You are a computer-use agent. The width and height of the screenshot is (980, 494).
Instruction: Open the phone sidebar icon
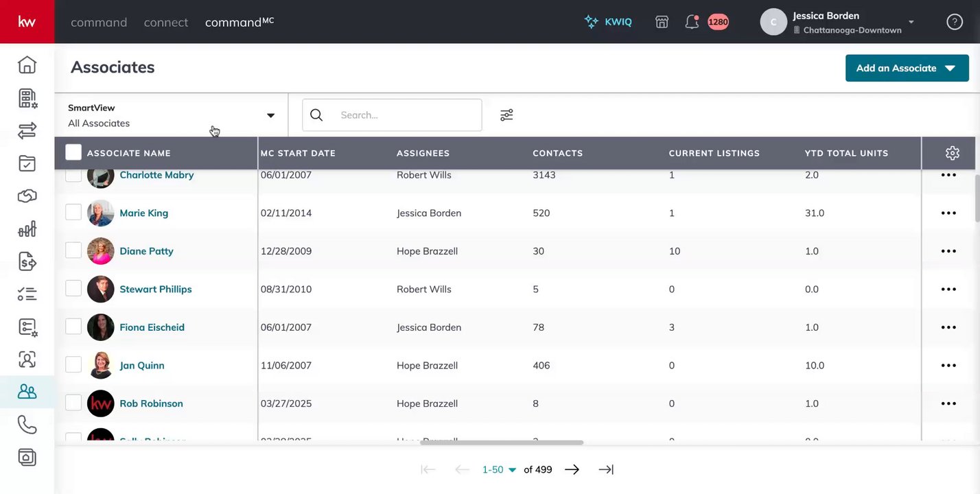tap(27, 425)
